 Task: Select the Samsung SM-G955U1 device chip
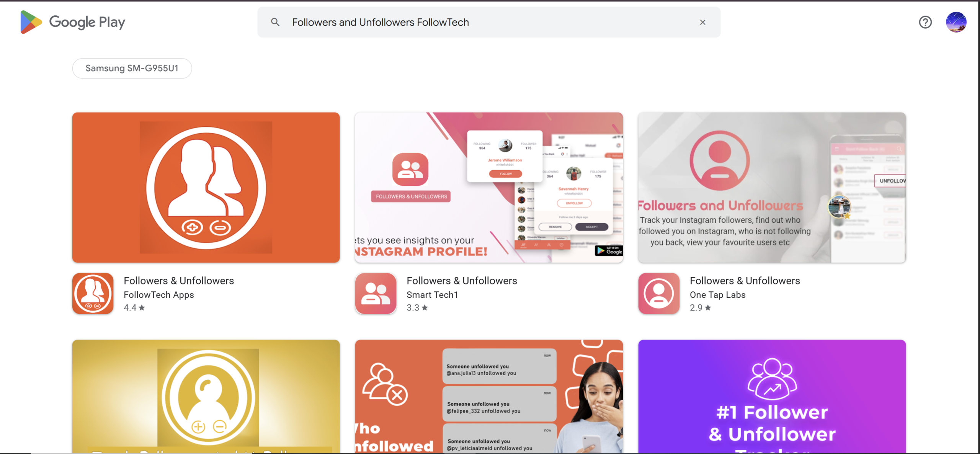pos(132,68)
